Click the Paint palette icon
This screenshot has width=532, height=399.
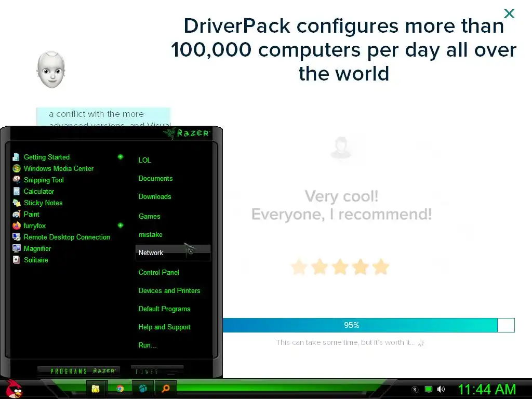16,214
